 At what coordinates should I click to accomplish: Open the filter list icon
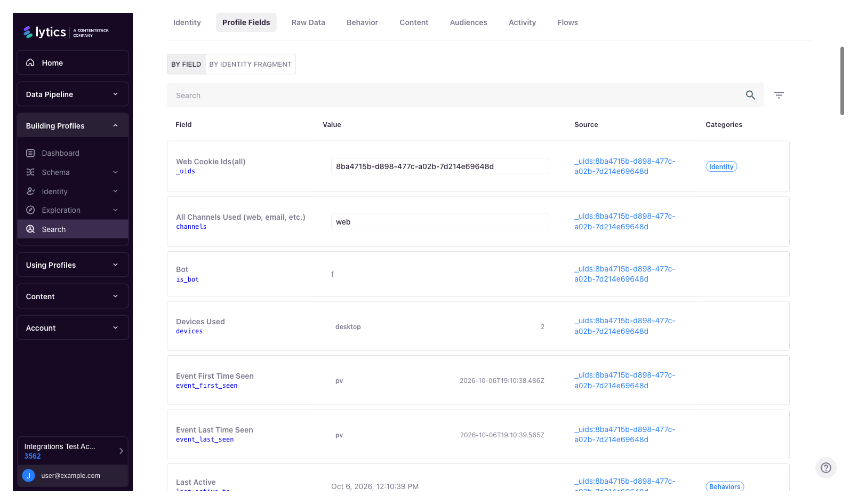pos(779,95)
